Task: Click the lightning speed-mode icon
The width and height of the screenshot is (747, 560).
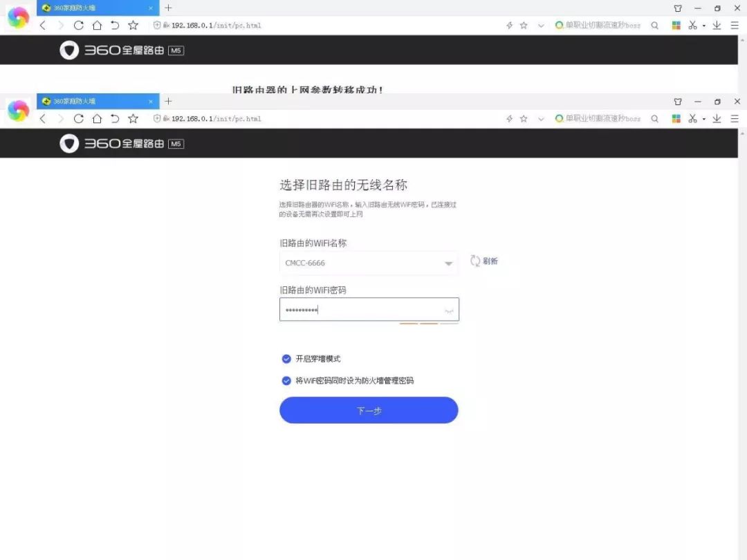Action: coord(510,118)
